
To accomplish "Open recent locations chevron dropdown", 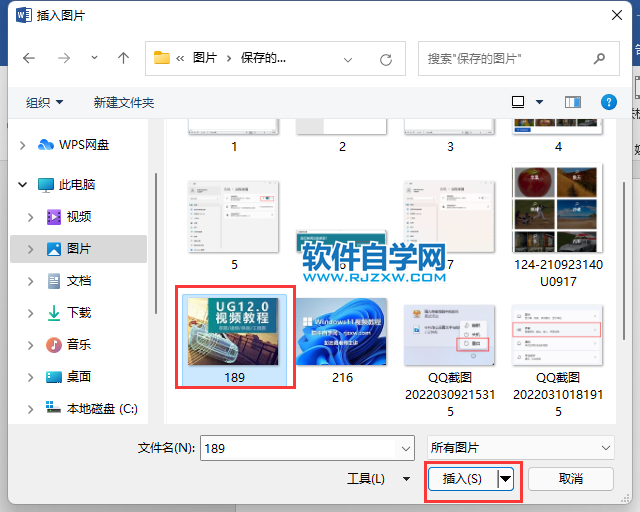I will tap(94, 58).
